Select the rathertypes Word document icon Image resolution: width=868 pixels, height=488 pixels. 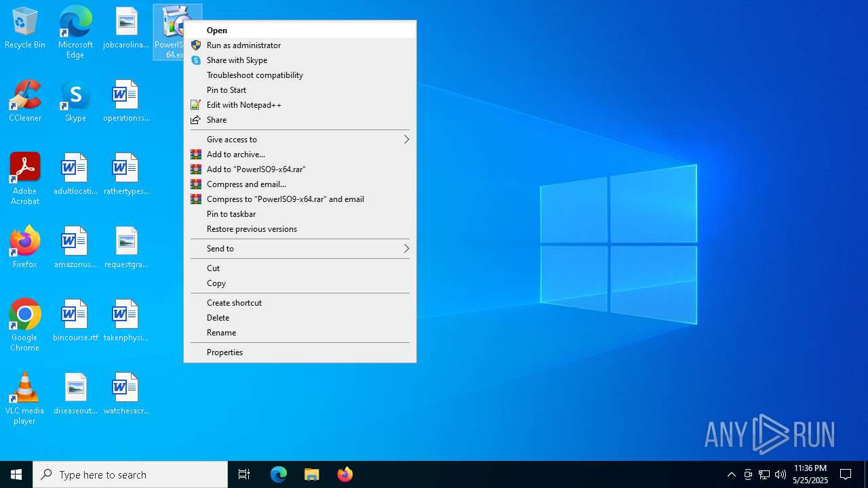pos(126,175)
